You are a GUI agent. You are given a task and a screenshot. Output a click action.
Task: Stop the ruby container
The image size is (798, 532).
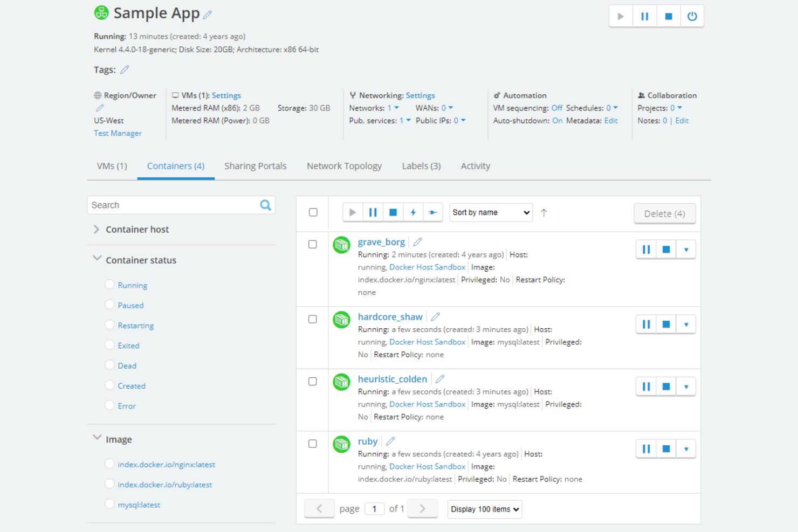666,448
